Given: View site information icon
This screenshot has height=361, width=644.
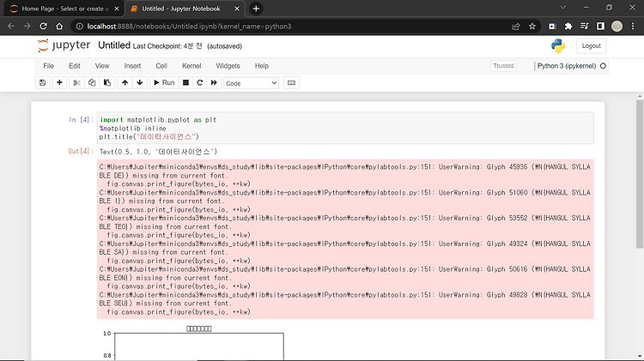Looking at the screenshot, I should click(79, 27).
